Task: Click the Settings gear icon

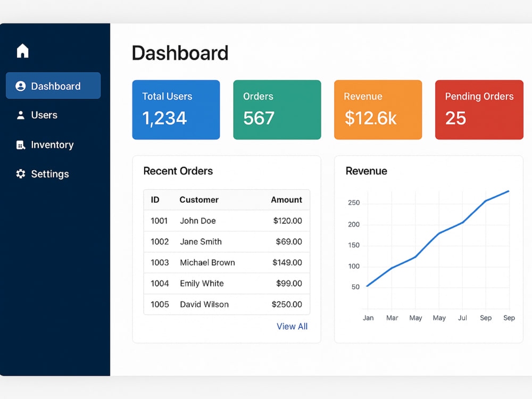Action: tap(21, 174)
